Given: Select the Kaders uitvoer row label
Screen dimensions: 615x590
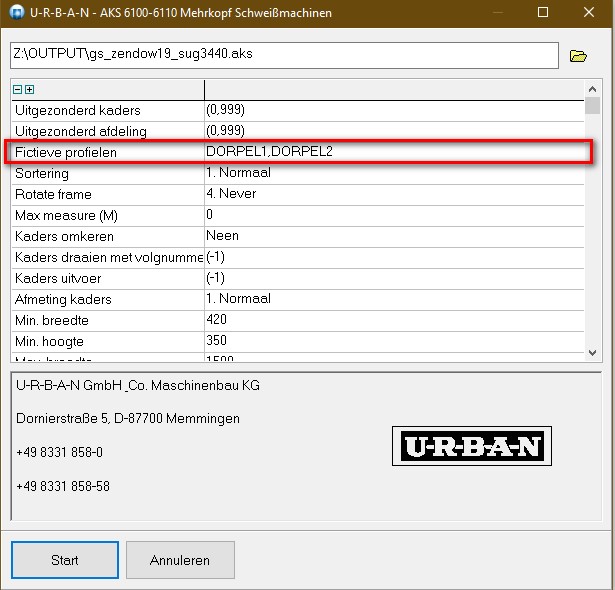Looking at the screenshot, I should (58, 279).
